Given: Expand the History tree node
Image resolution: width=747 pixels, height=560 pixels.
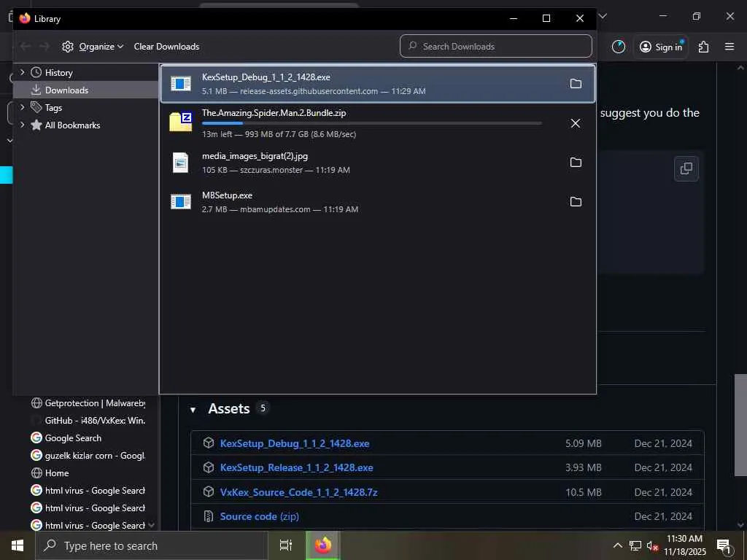Looking at the screenshot, I should coord(22,72).
